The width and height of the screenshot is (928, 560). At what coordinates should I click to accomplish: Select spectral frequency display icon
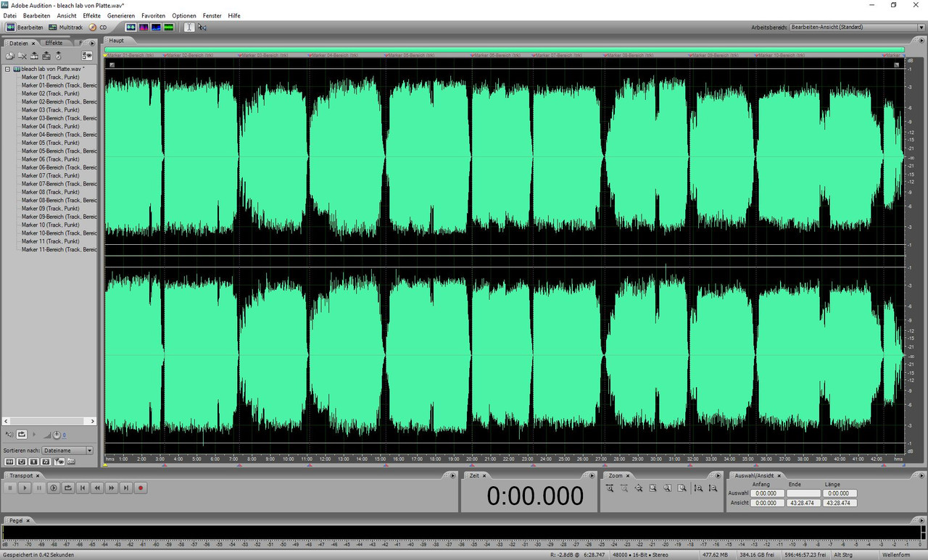coord(144,27)
